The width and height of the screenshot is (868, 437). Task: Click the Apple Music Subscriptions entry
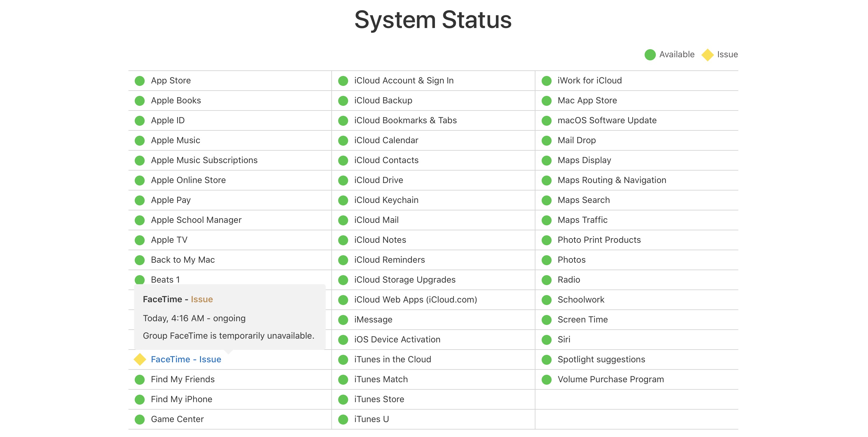click(204, 160)
